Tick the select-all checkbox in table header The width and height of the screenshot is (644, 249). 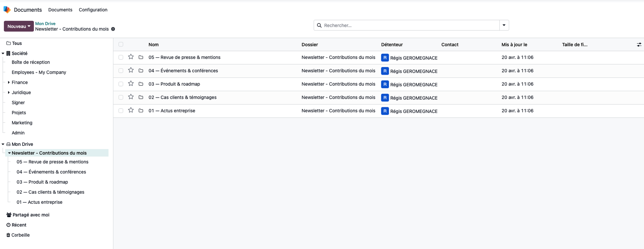coord(121,45)
